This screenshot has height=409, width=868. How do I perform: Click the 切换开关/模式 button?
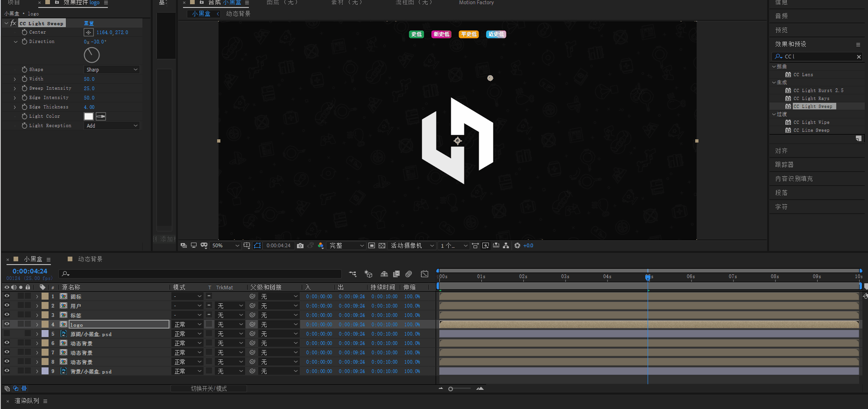point(209,388)
